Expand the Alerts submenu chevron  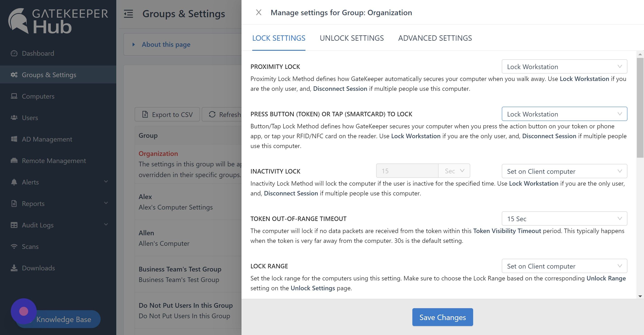pyautogui.click(x=106, y=182)
